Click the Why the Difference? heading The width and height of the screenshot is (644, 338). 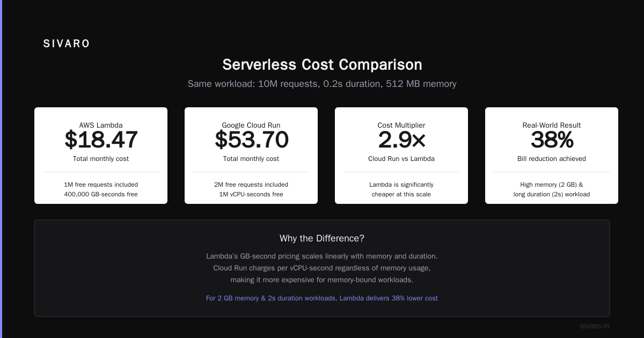322,238
